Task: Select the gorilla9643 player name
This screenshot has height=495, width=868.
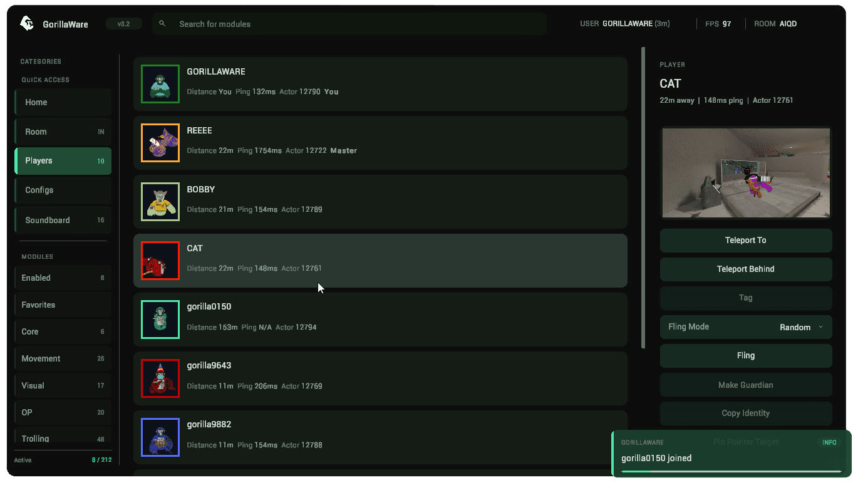Action: (x=209, y=365)
